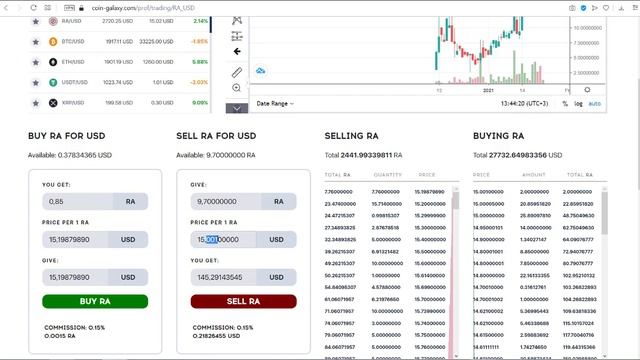Open browser easy setup menu icon

coord(635,8)
